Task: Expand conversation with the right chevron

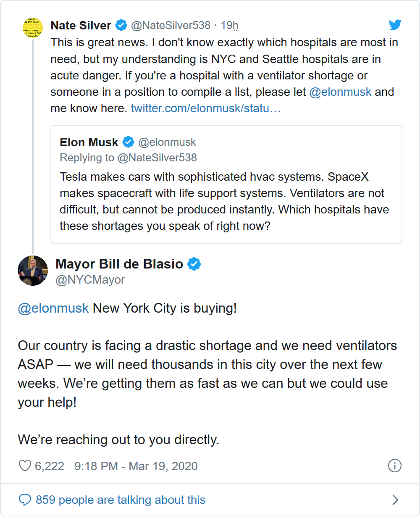Action: [x=395, y=500]
